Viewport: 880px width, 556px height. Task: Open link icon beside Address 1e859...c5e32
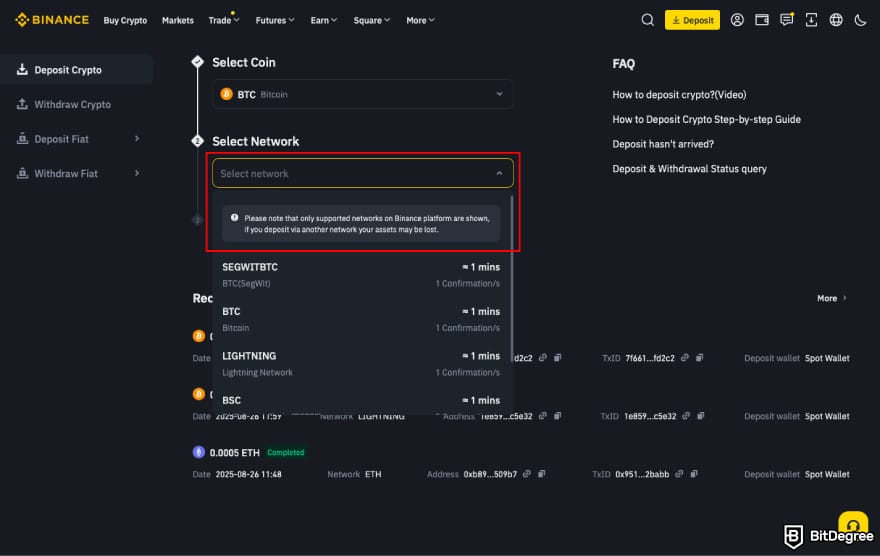tap(542, 416)
